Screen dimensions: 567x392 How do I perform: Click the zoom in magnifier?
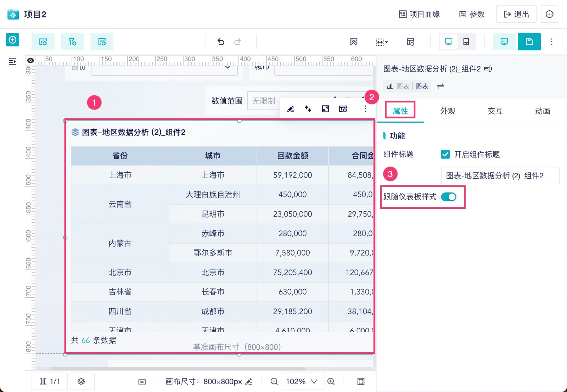[x=331, y=381]
